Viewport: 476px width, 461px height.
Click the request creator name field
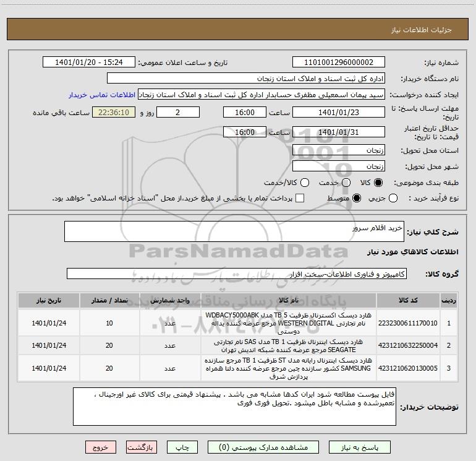261,95
